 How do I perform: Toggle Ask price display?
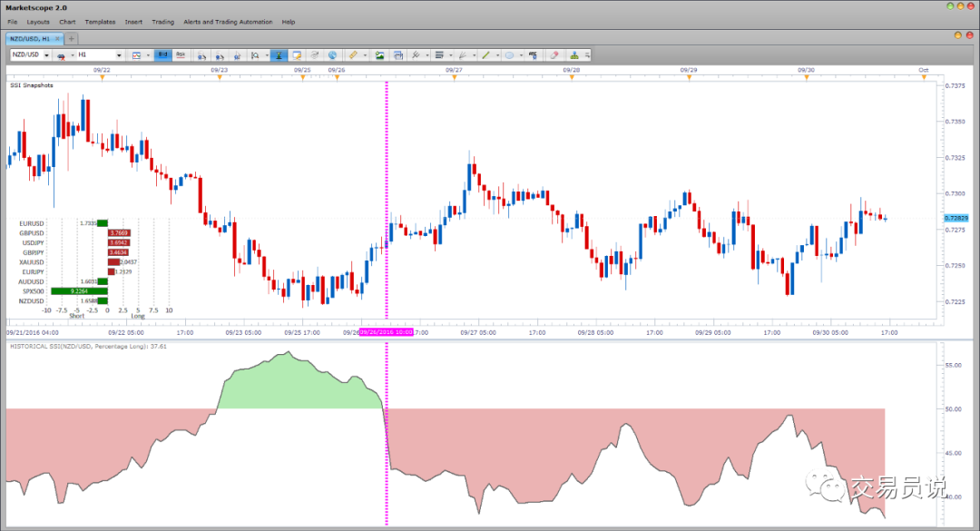181,55
